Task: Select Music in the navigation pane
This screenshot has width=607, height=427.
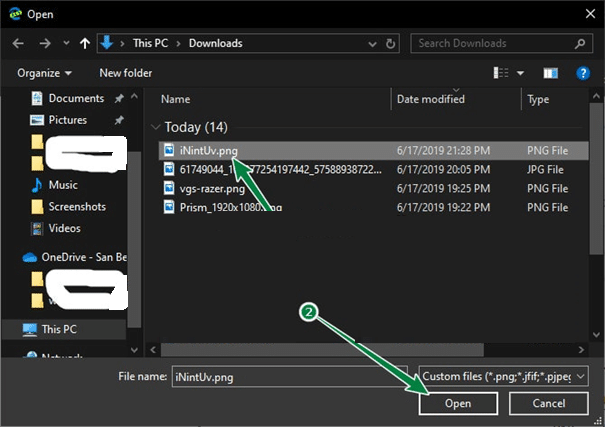Action: [x=63, y=185]
